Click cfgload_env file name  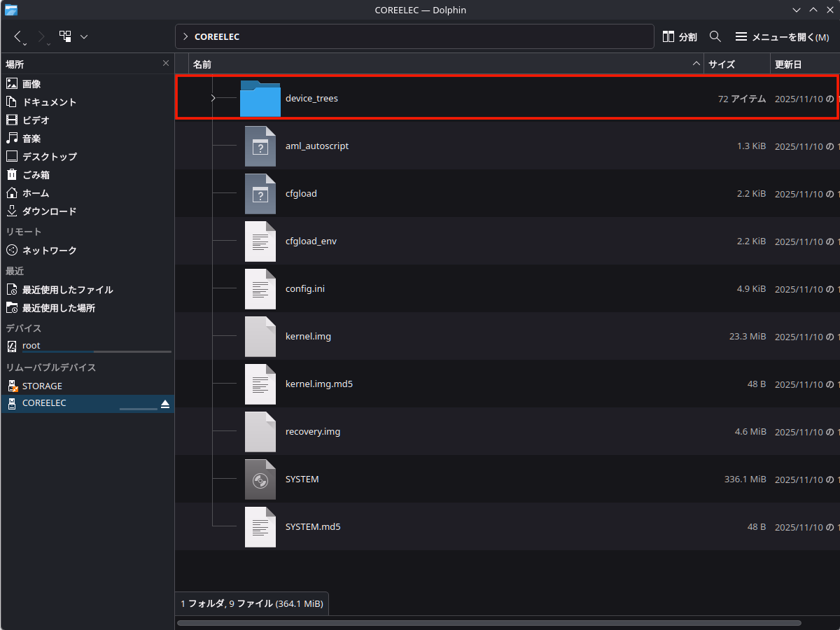[311, 241]
